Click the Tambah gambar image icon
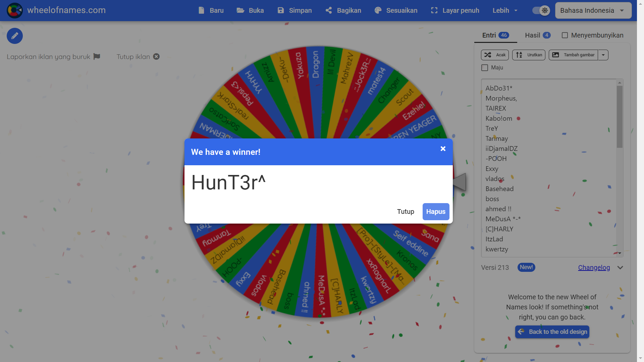The width and height of the screenshot is (644, 362). click(x=556, y=55)
